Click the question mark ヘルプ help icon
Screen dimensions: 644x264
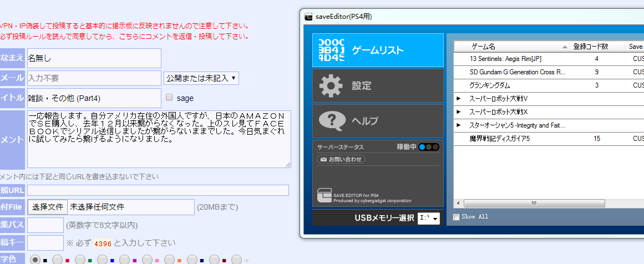(331, 121)
